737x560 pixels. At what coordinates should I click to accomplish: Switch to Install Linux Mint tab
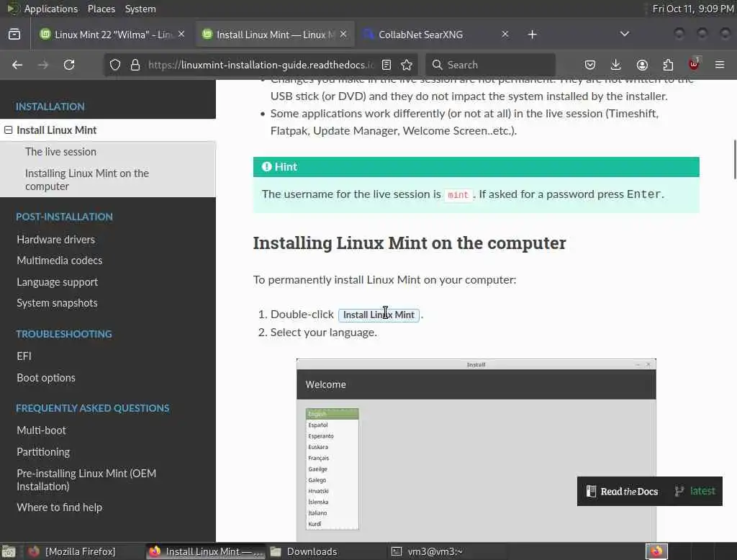coord(275,35)
